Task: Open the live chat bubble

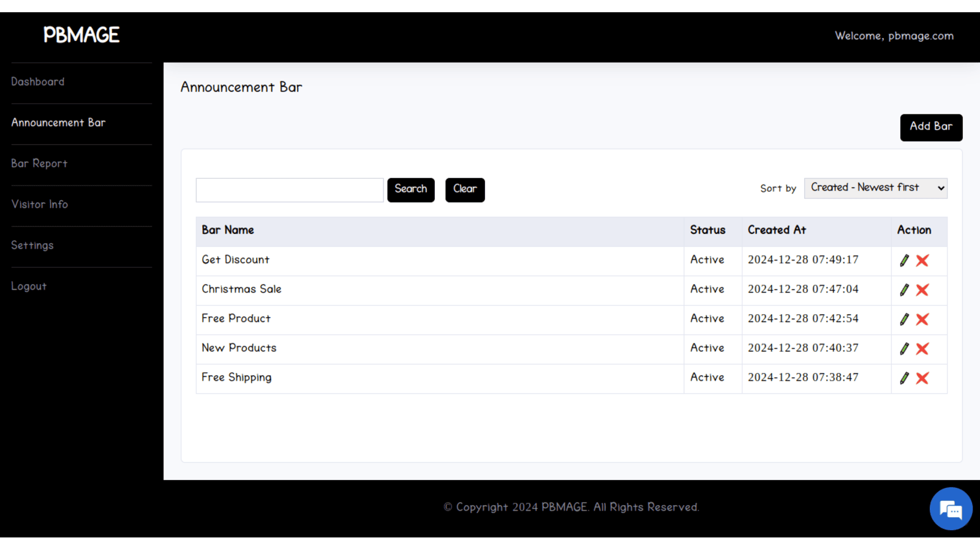Action: tap(951, 509)
